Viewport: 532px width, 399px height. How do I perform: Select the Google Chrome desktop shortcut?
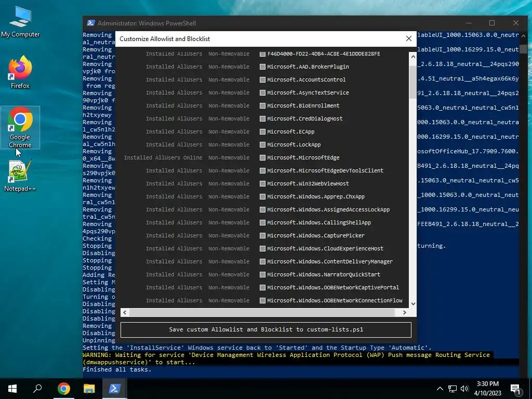click(x=20, y=128)
